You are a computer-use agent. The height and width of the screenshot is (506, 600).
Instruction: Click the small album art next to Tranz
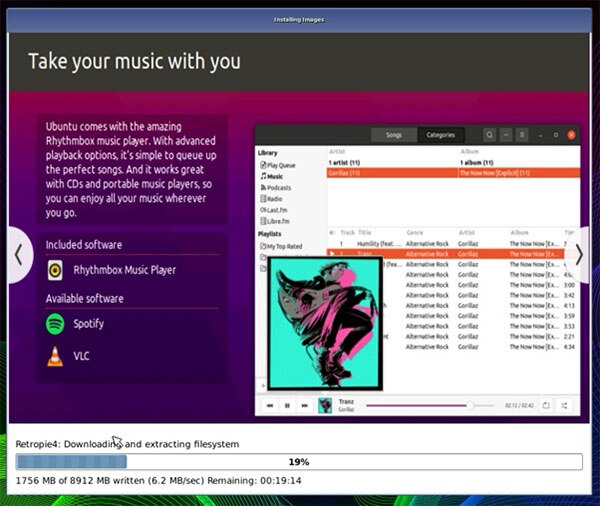(325, 406)
